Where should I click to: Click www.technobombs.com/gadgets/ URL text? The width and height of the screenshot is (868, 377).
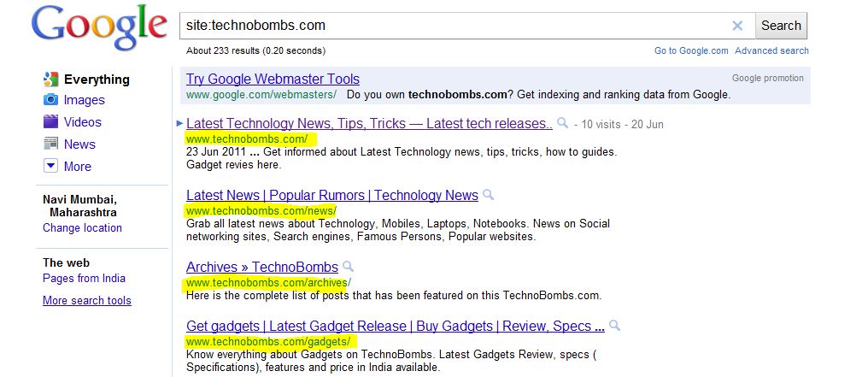point(268,342)
